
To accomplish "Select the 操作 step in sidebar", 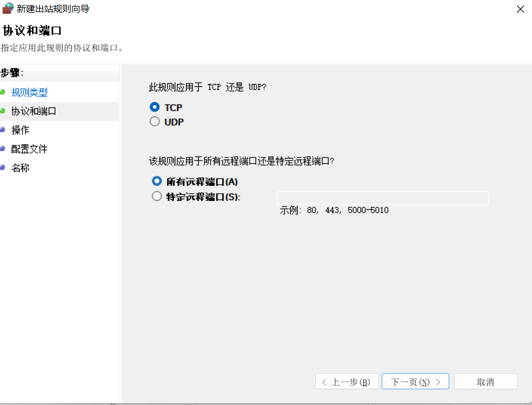I will pyautogui.click(x=21, y=130).
